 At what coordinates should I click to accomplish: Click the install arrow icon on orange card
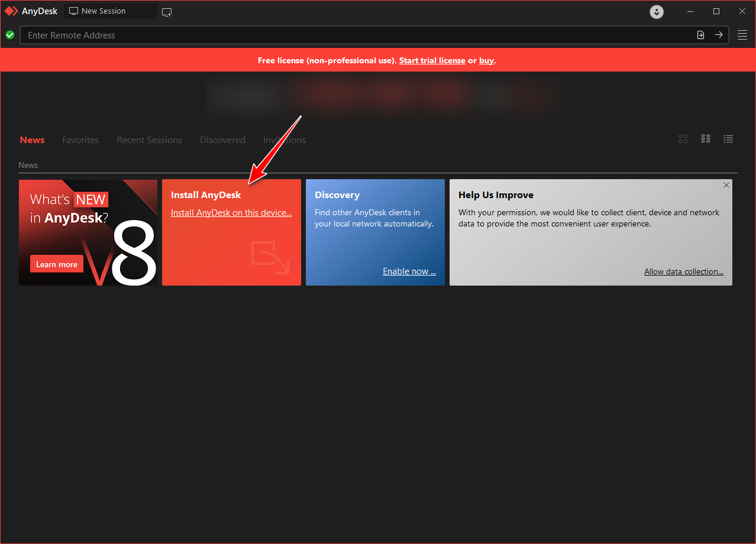tap(270, 258)
